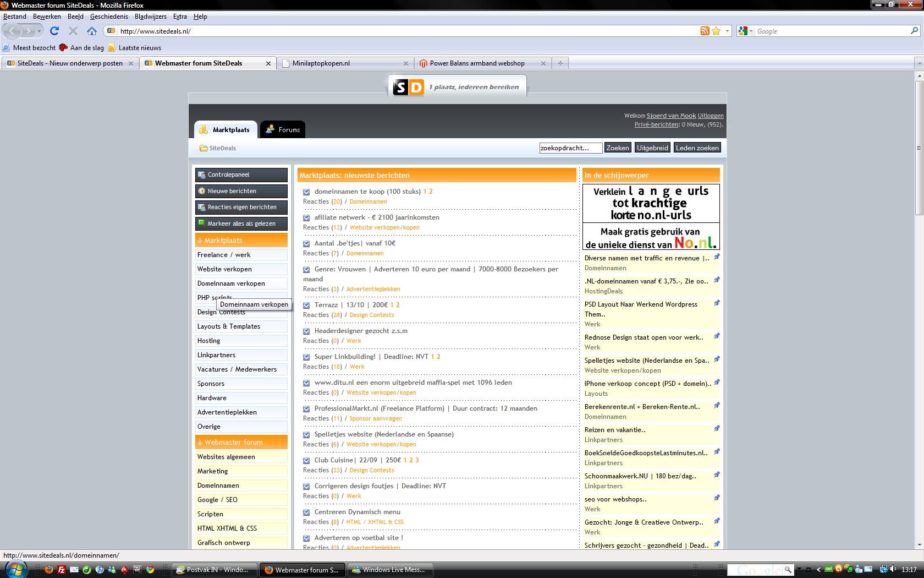The image size is (924, 578).
Task: Open the Bladwijzers menu
Action: 151,17
